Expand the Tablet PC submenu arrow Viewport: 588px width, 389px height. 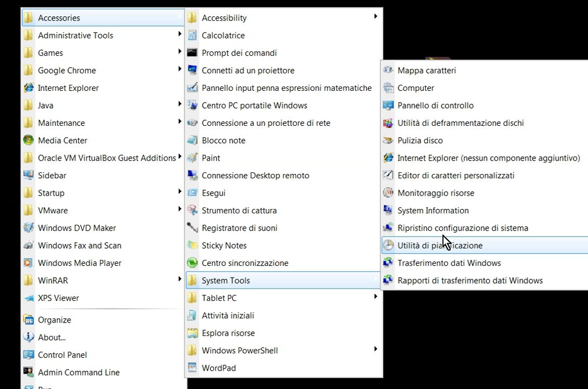point(376,297)
